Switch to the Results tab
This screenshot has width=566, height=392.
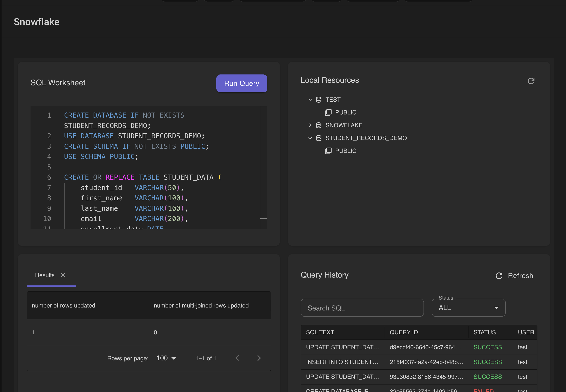tap(45, 275)
